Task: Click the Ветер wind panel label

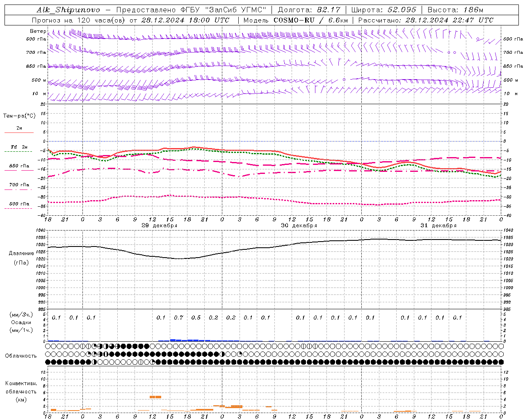Action: tap(38, 31)
